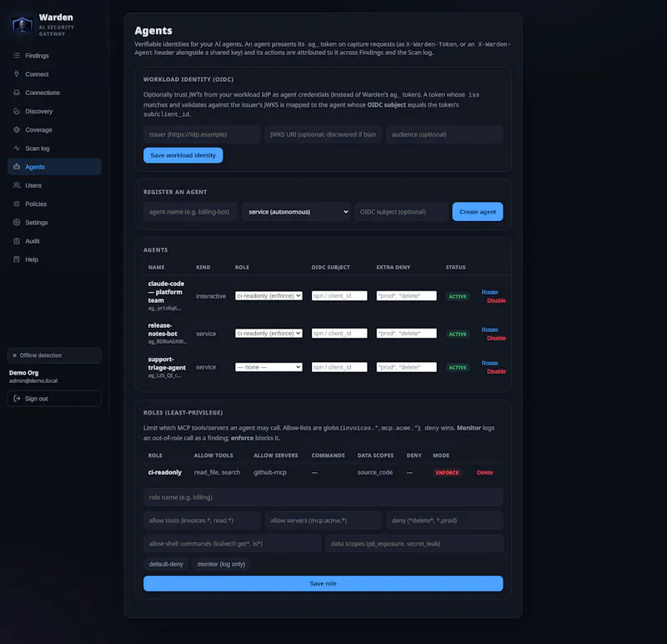
Task: Toggle the default-deny option
Action: [x=166, y=564]
